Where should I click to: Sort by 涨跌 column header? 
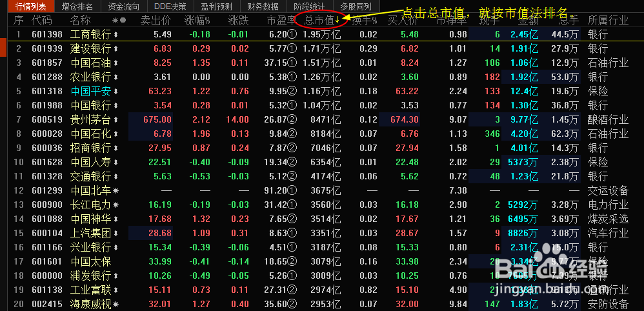click(238, 20)
